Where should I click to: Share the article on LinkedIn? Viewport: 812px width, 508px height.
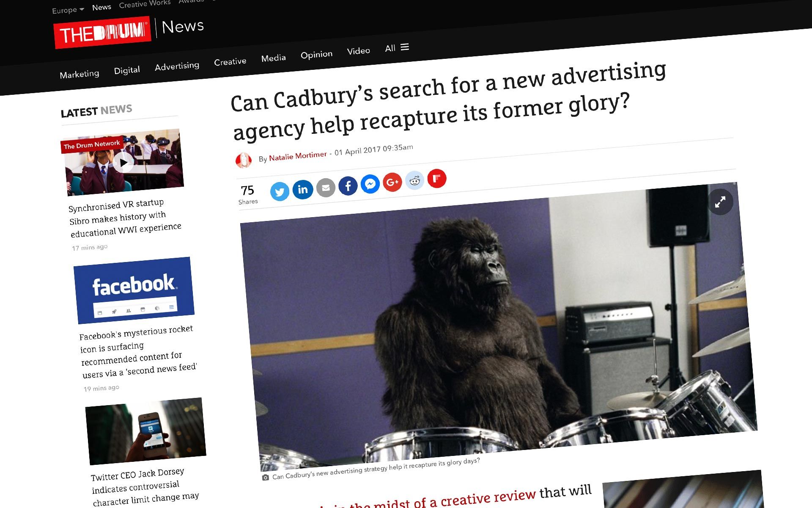tap(303, 189)
